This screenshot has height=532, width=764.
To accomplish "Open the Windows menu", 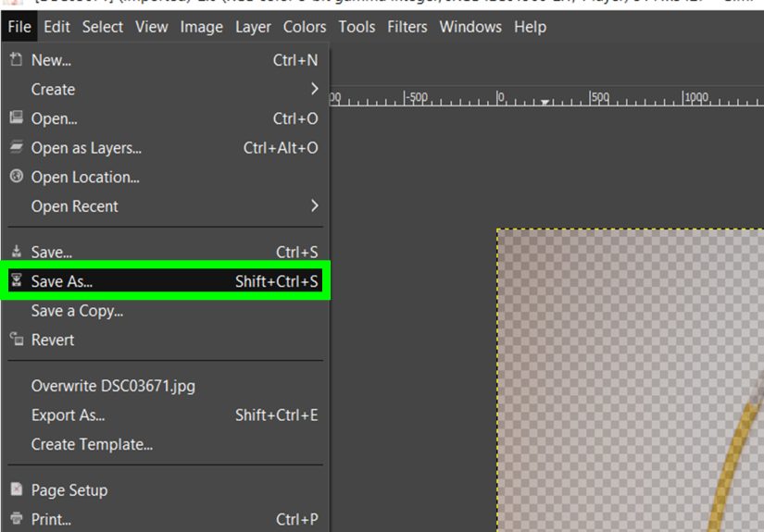I will 470,27.
